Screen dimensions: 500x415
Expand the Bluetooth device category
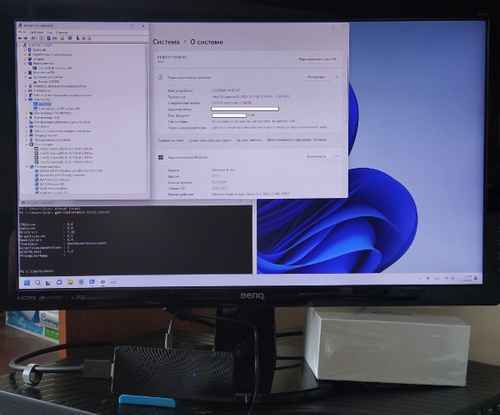coord(25,50)
